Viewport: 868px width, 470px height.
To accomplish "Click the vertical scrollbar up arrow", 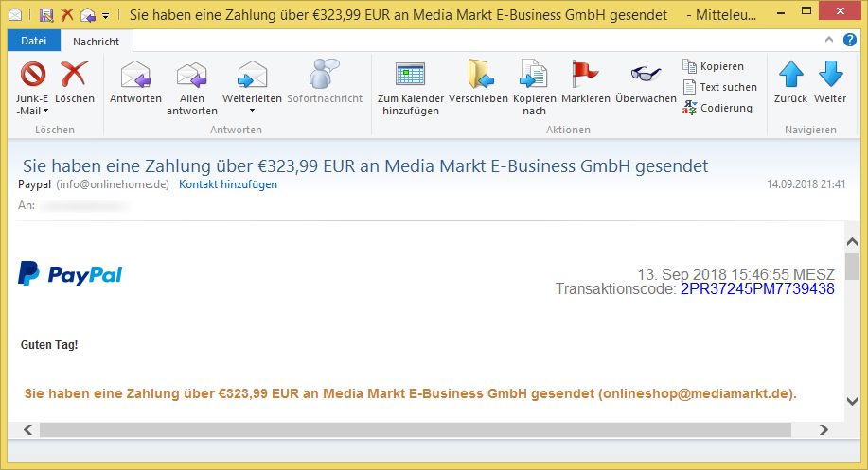I will tap(853, 242).
